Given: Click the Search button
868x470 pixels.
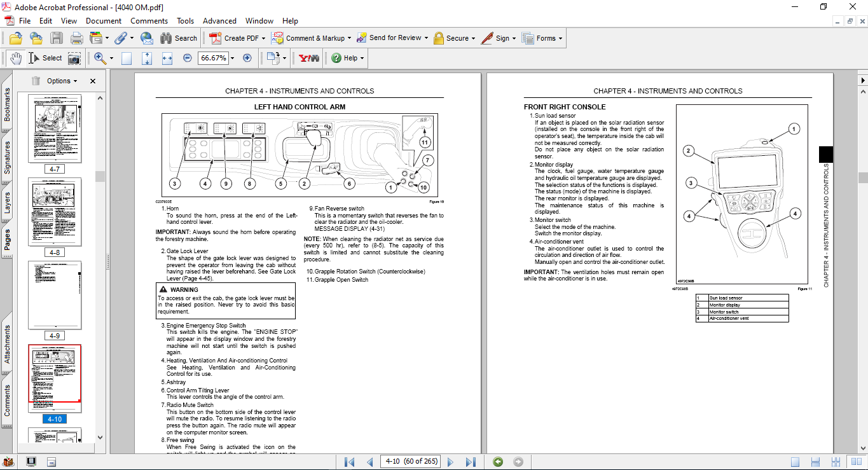Looking at the screenshot, I should point(179,38).
